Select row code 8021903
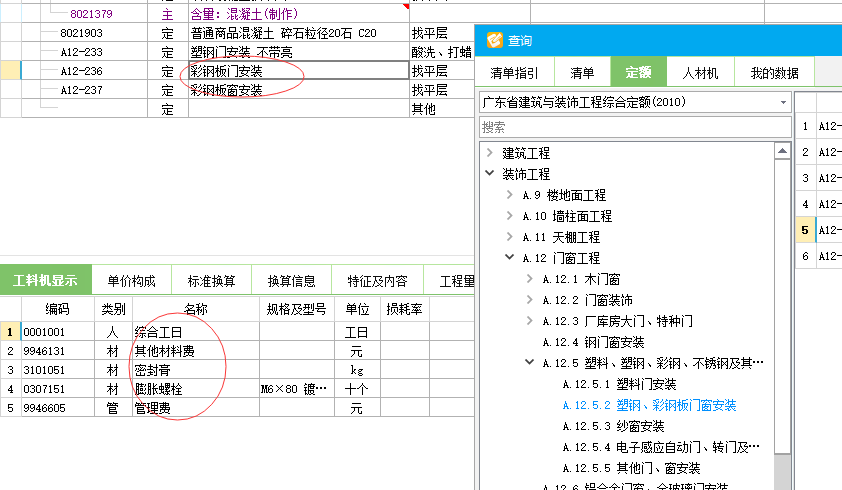Image resolution: width=842 pixels, height=490 pixels. (82, 33)
